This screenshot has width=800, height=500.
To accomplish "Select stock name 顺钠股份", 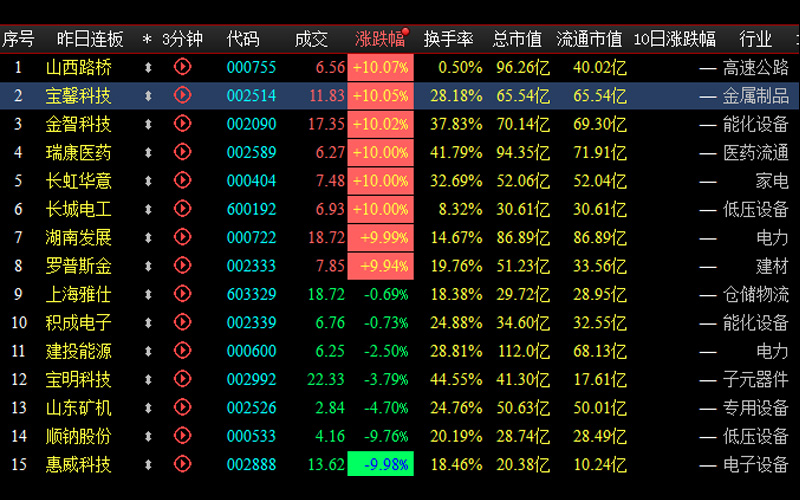I will click(x=79, y=436).
